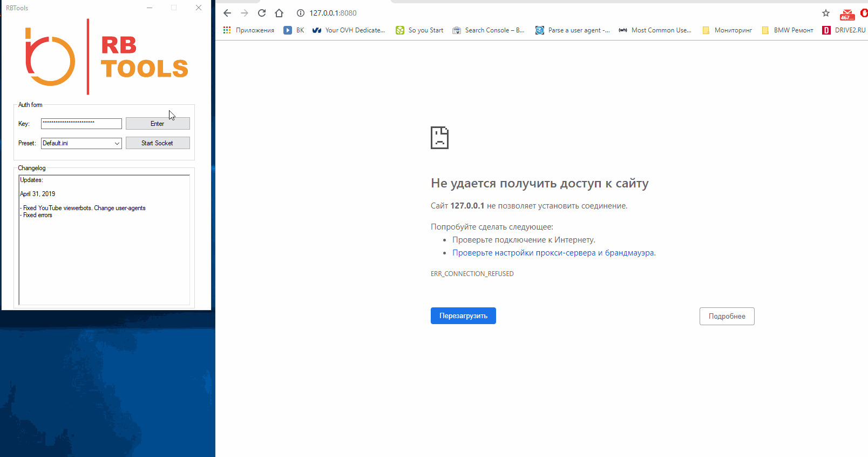Click the Подробнее details button
This screenshot has height=457, width=868.
727,317
